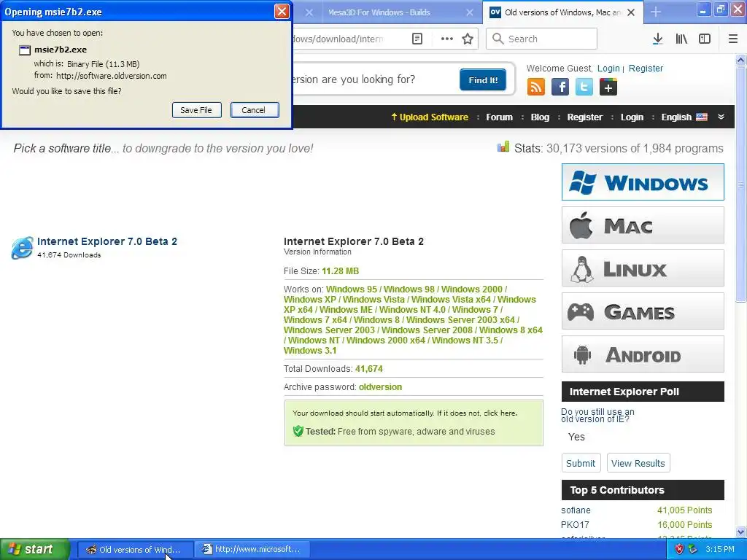Select the Windows platform button
747x560 pixels.
[643, 182]
